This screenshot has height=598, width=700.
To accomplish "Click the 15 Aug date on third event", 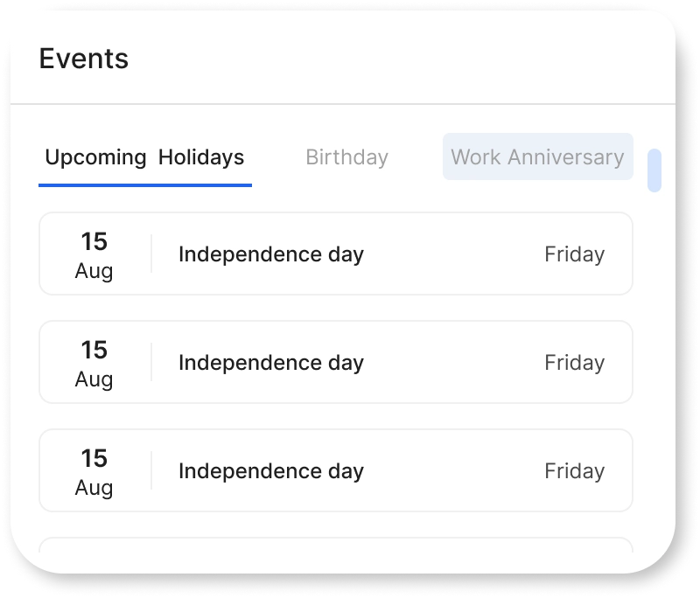I will 94,470.
